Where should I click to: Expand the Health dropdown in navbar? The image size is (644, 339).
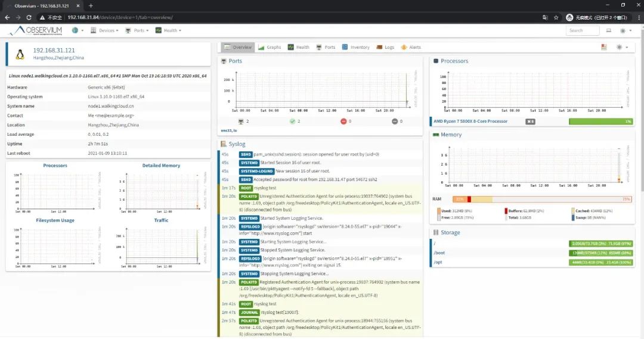[168, 30]
